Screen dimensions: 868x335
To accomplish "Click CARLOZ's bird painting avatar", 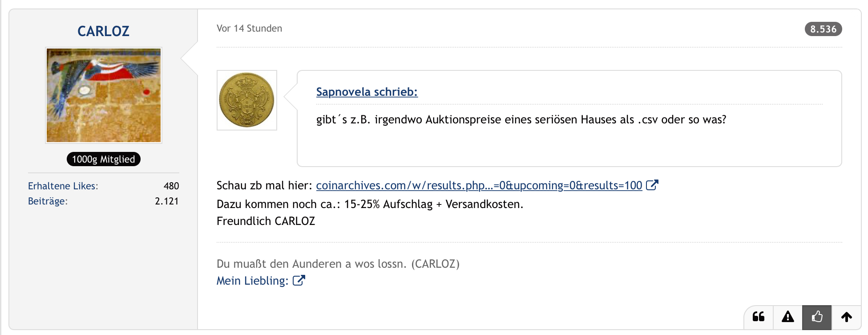I will pos(104,95).
